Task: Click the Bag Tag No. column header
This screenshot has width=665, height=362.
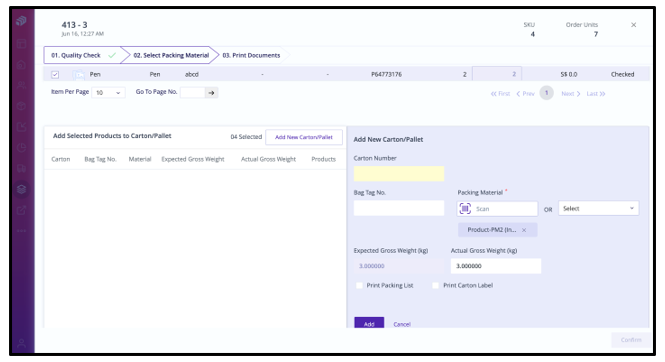Action: 100,159
